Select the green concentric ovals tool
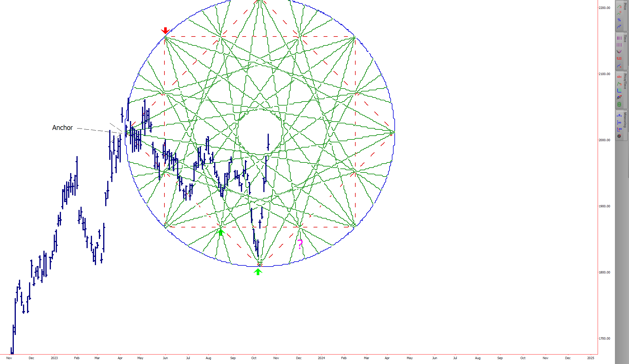Viewport: 629px width, 364px height. point(619,104)
